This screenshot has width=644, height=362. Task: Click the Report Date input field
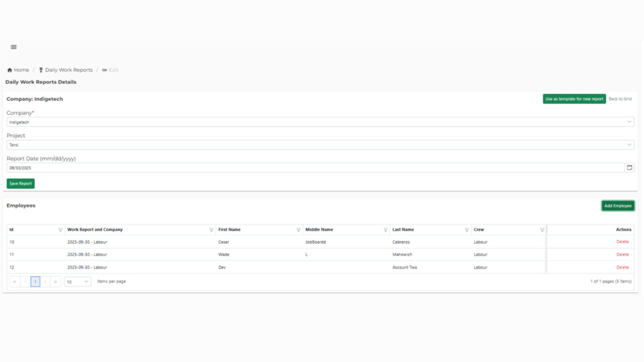click(311, 168)
